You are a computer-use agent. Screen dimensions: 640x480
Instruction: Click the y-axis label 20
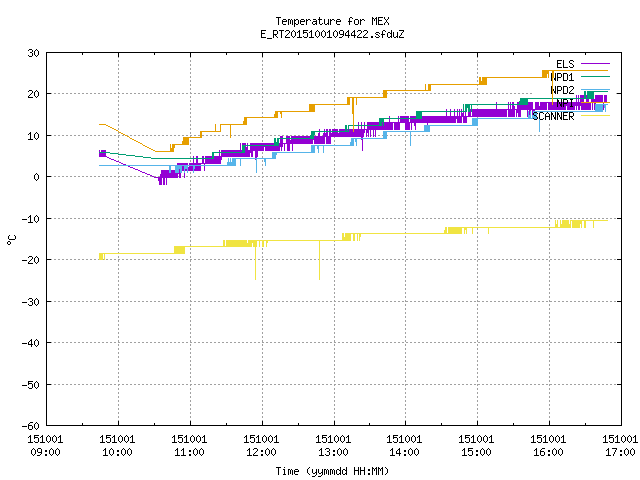coord(33,94)
